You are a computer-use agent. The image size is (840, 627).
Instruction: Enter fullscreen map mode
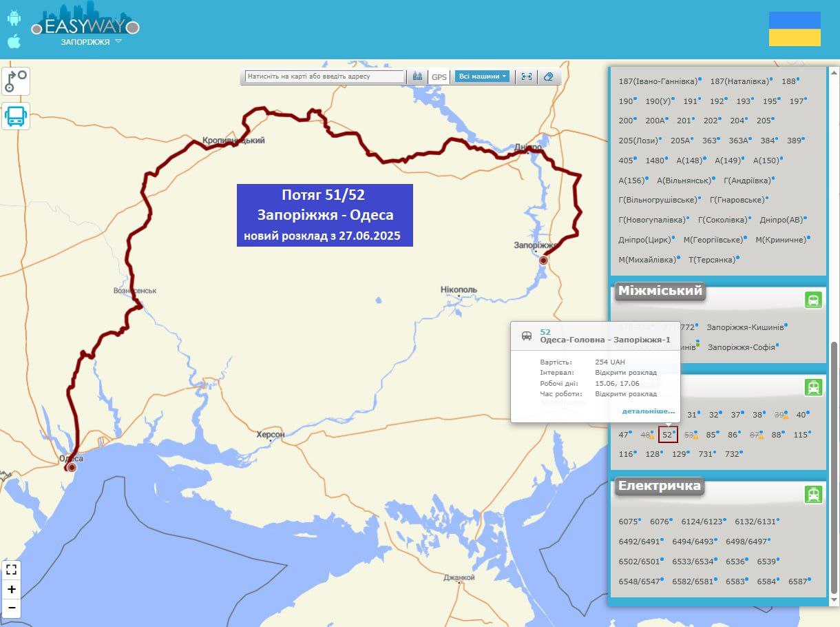(11, 570)
